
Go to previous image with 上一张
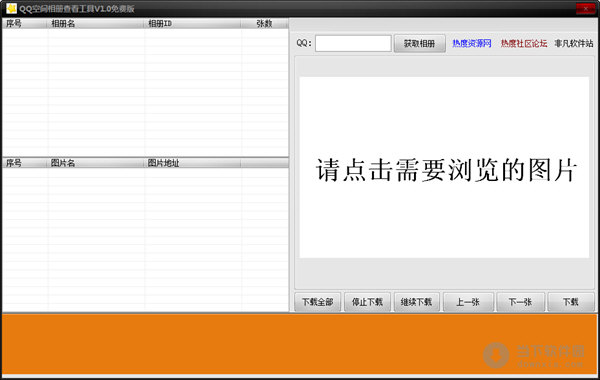468,302
